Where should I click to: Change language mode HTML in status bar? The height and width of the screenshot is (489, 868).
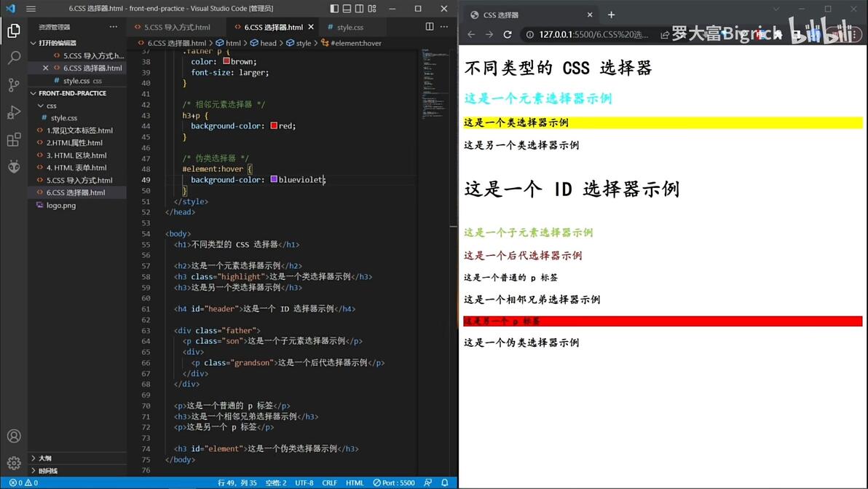pos(355,483)
